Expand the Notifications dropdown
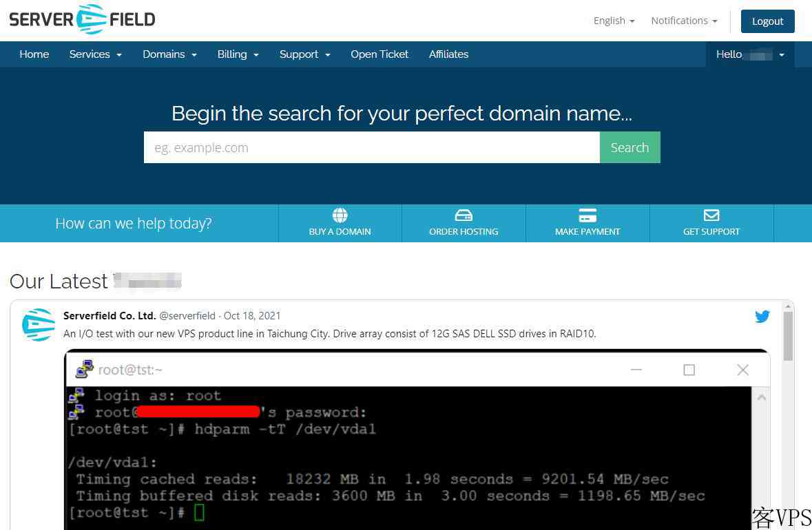Screen dimensions: 812x530 [684, 21]
